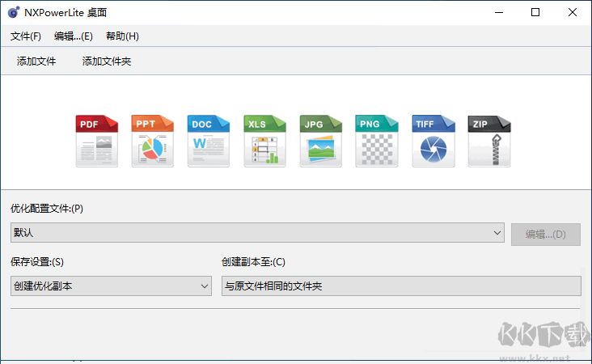This screenshot has width=592, height=364.
Task: Open the 编辑...(E) menu
Action: [x=74, y=36]
